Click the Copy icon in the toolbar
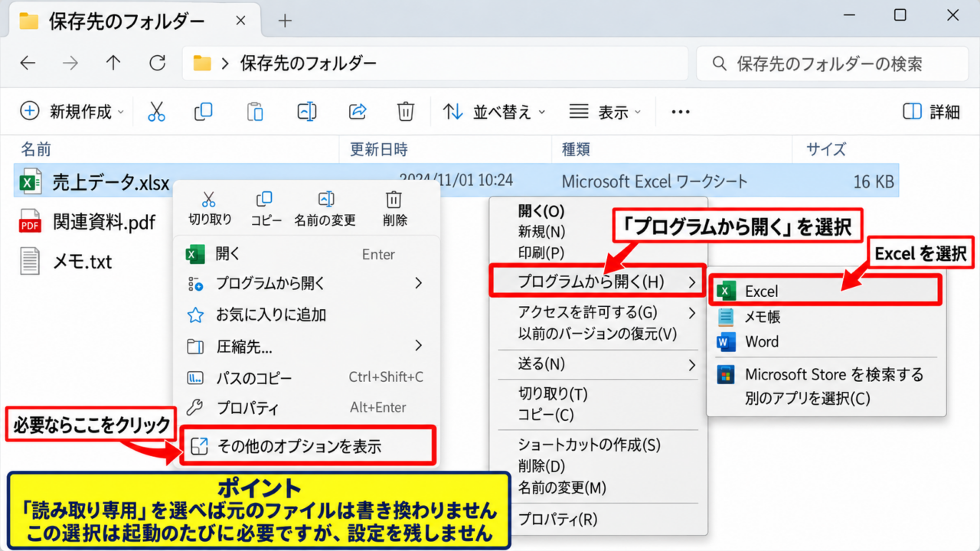The height and width of the screenshot is (551, 980). click(x=204, y=112)
